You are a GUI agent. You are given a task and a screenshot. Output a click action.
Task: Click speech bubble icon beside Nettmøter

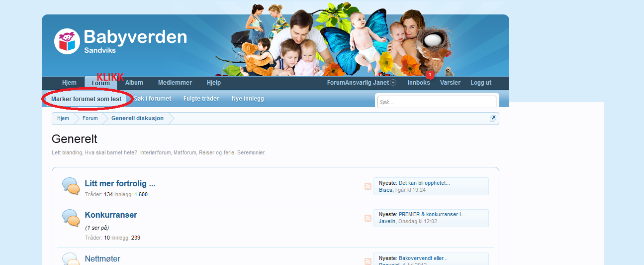click(71, 260)
